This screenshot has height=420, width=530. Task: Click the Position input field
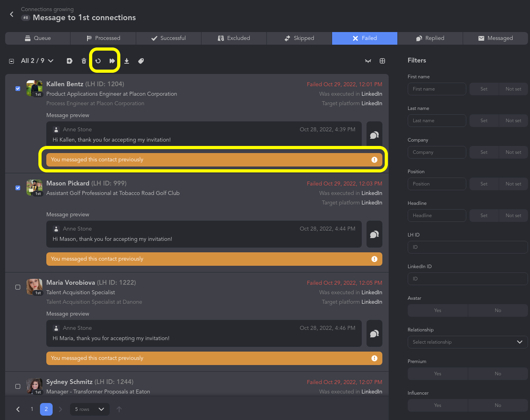(x=437, y=184)
